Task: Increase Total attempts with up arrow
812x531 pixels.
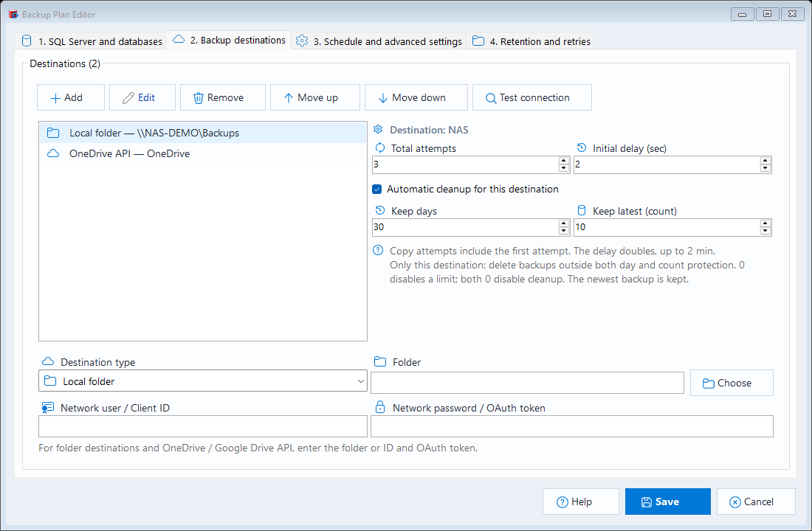Action: click(x=563, y=161)
